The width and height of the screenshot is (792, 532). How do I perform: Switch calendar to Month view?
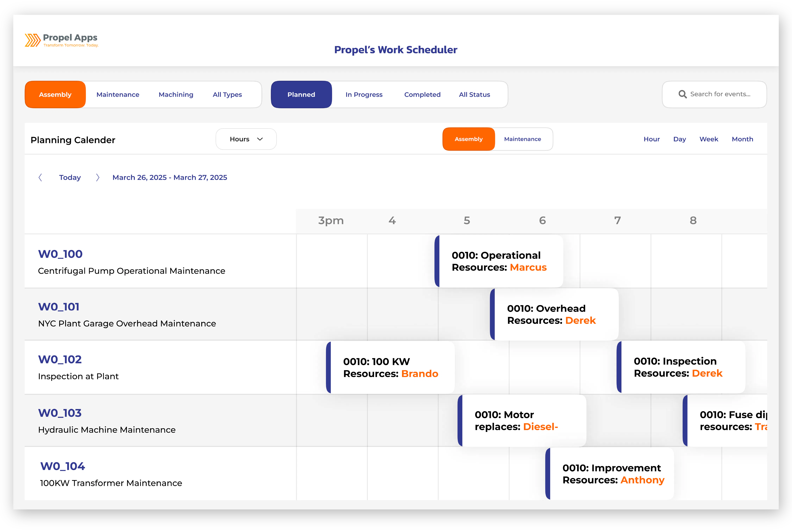click(742, 139)
